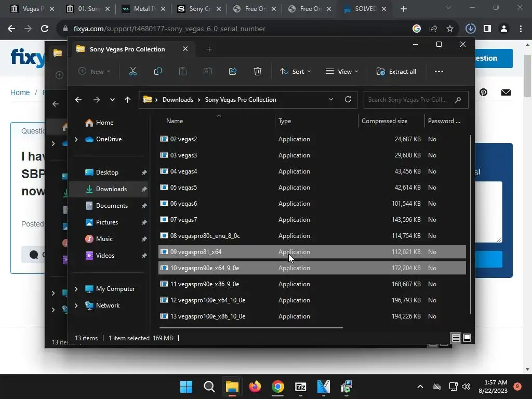Expand the My Computer tree node

(x=76, y=289)
